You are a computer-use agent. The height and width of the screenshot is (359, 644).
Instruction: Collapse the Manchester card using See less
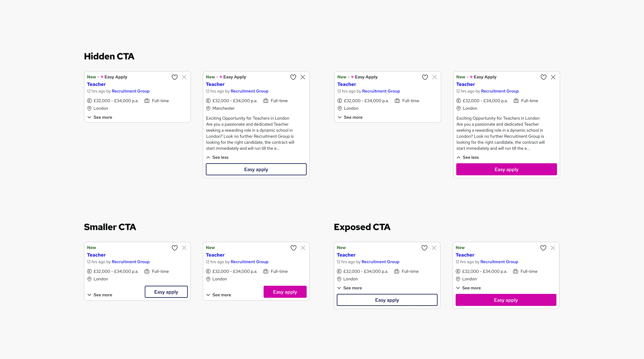[x=217, y=157]
